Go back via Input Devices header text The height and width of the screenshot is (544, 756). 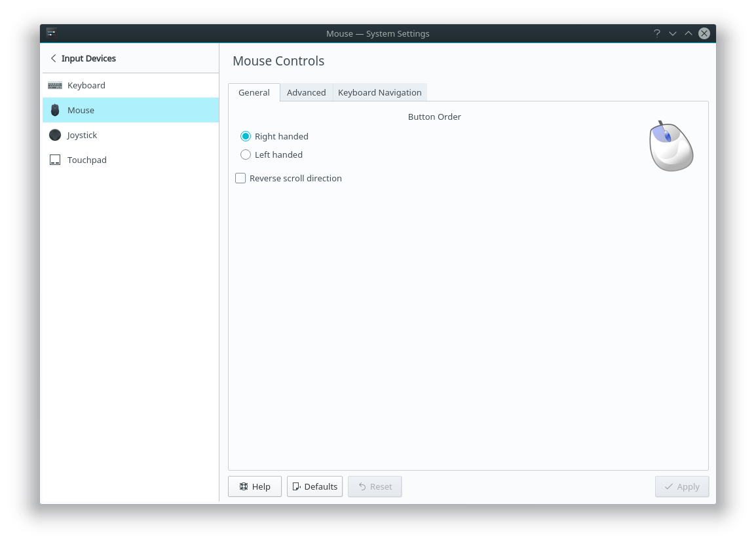click(88, 58)
